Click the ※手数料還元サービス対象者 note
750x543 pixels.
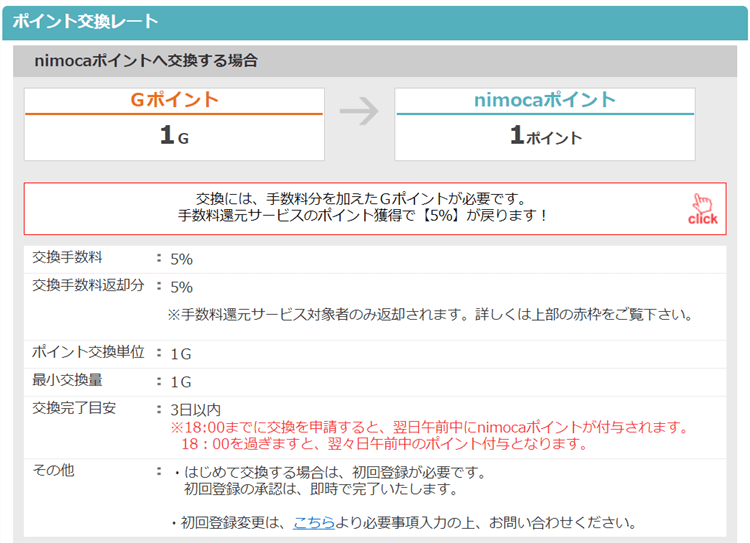430,314
